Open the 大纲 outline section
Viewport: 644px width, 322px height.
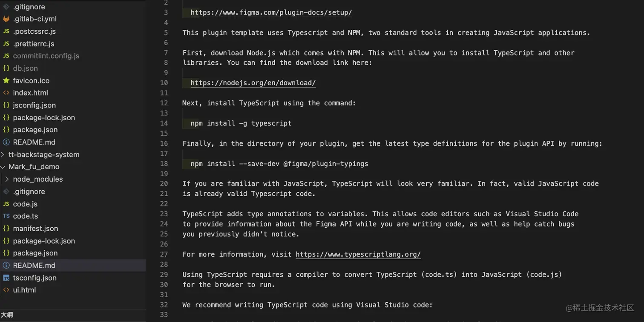(x=7, y=315)
